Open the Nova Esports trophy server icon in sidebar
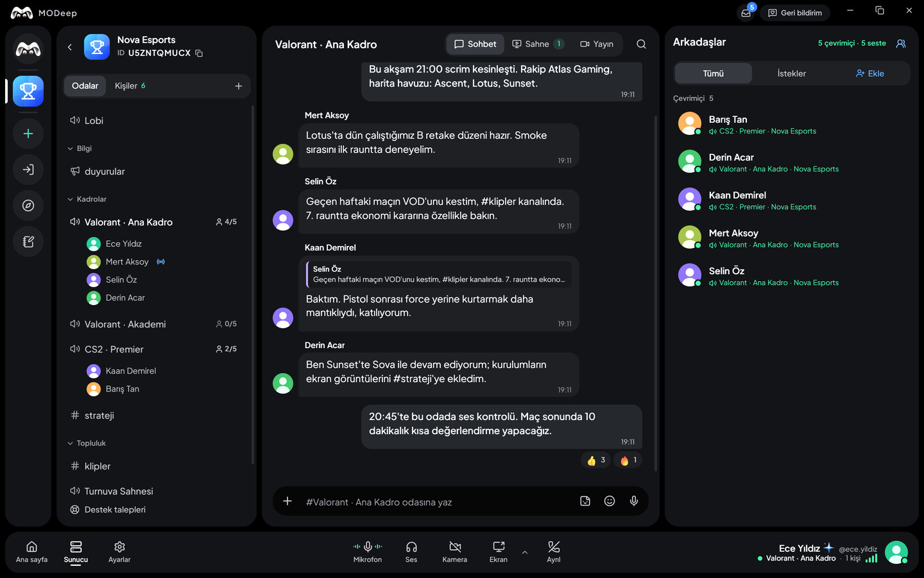This screenshot has width=924, height=578. [28, 91]
